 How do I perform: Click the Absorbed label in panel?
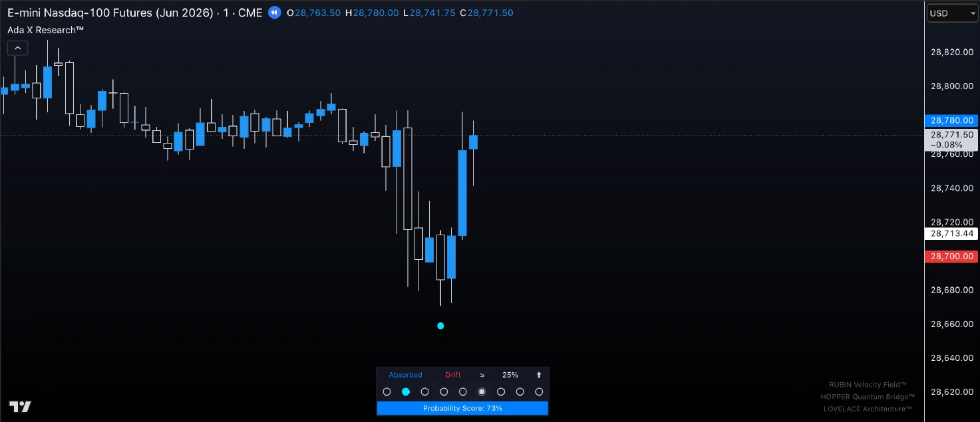(406, 375)
